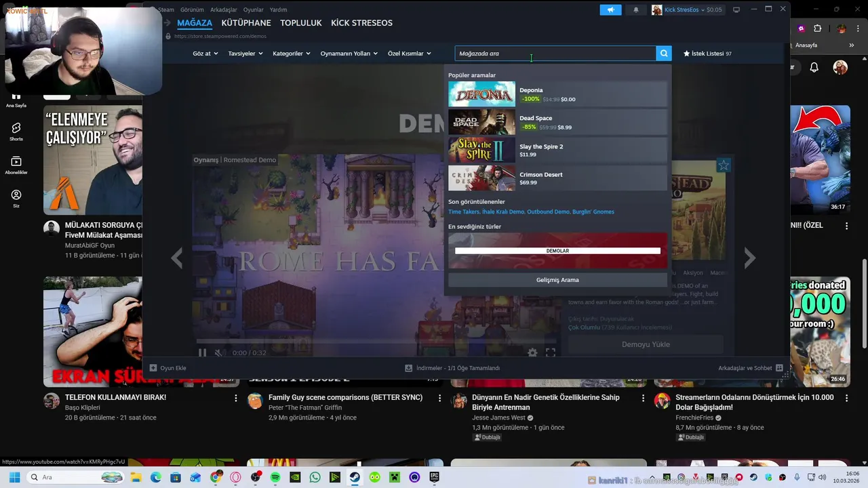Click the blue store search magnifier button

665,54
